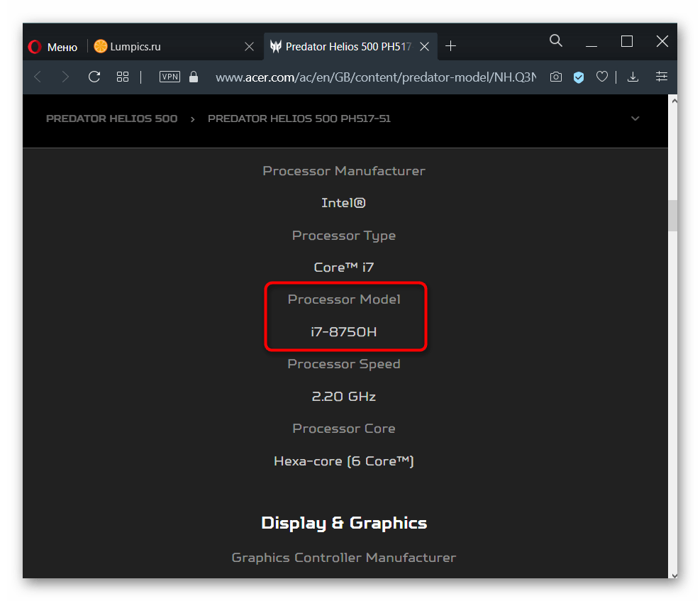The width and height of the screenshot is (700, 601).
Task: Add page to bookmarks with heart icon
Action: (x=602, y=77)
